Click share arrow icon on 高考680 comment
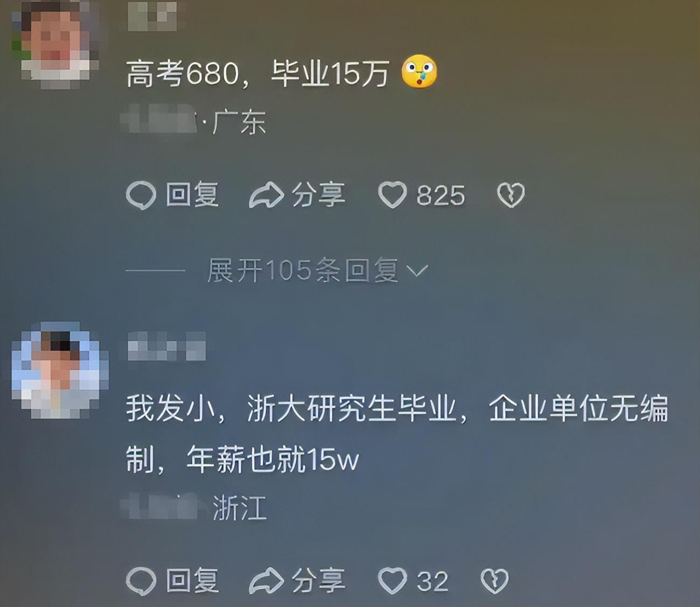Viewport: 700px width, 607px height. click(x=266, y=195)
